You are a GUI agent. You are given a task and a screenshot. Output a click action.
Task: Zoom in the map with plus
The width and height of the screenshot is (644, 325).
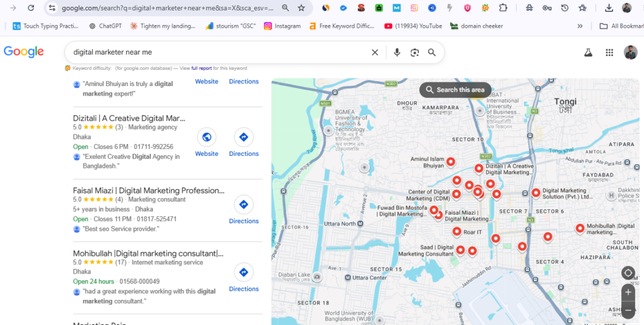point(628,292)
